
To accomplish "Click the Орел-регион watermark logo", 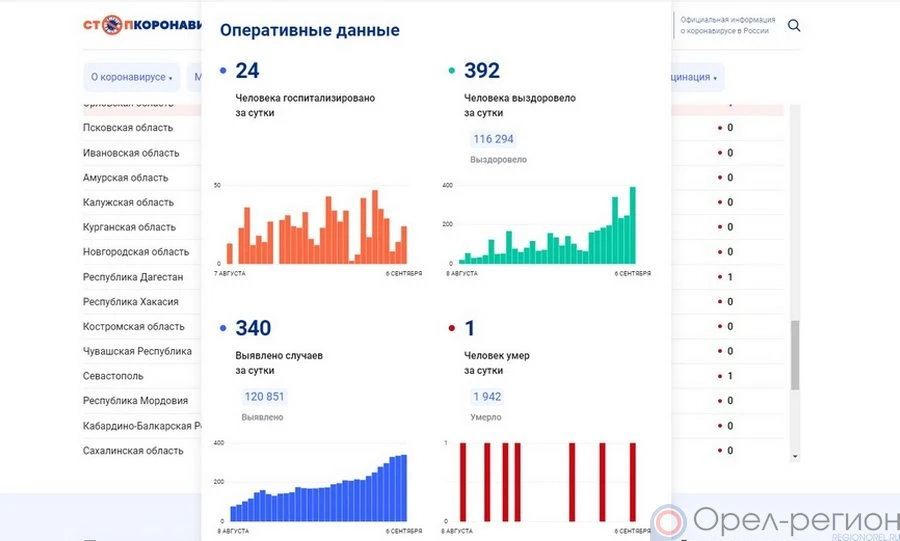I will pos(775,520).
